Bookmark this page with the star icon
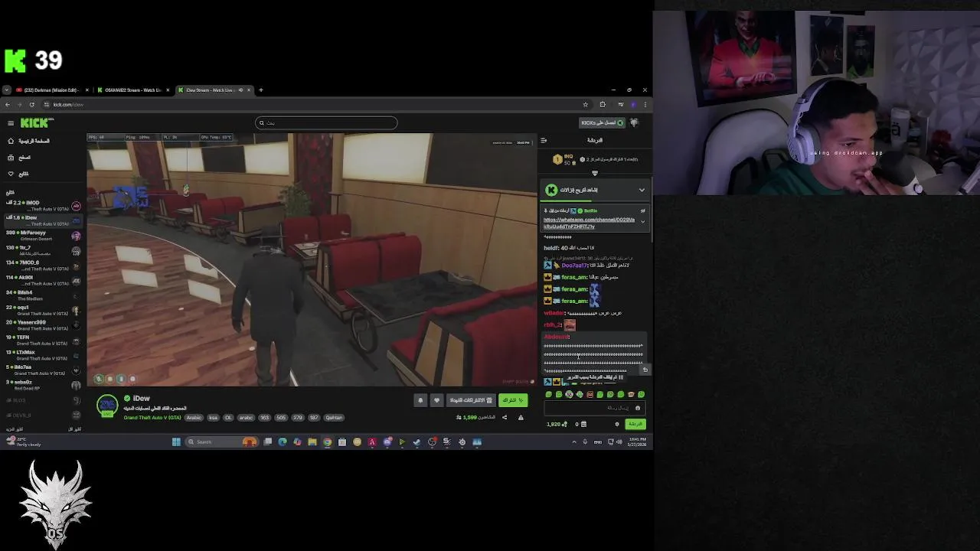This screenshot has height=551, width=980. (x=586, y=105)
